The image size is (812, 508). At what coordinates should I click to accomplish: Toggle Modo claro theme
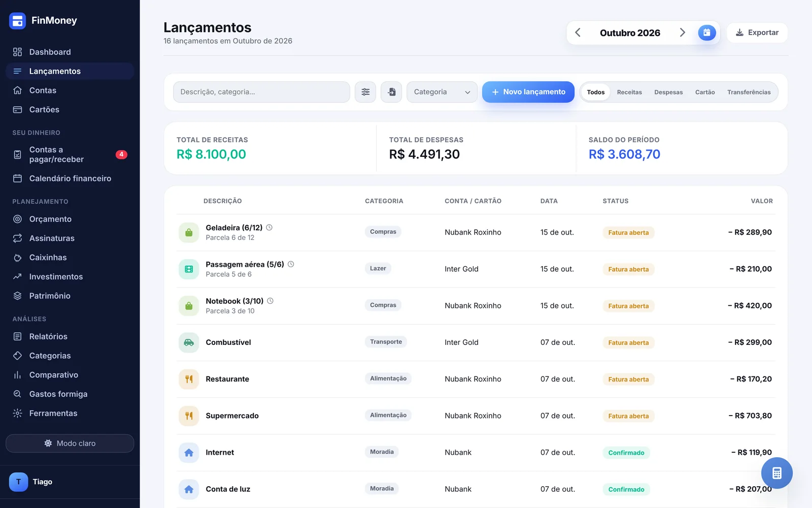tap(70, 443)
